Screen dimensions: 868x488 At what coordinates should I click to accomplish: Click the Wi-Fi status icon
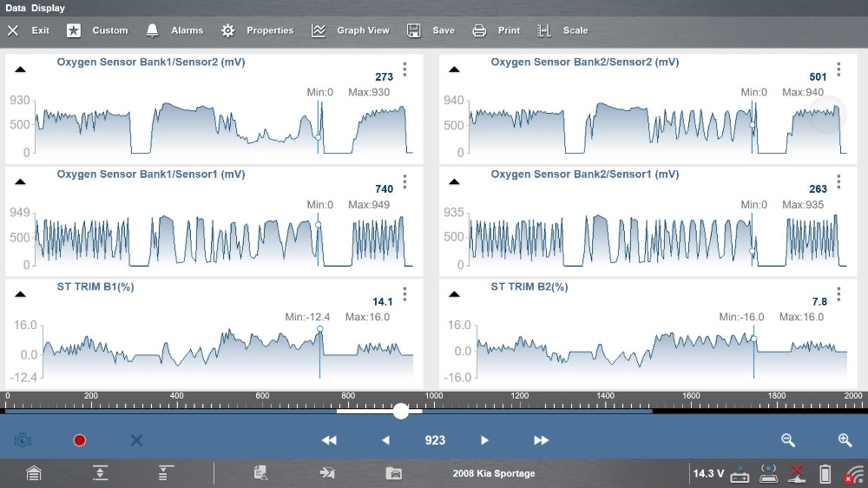tap(854, 474)
